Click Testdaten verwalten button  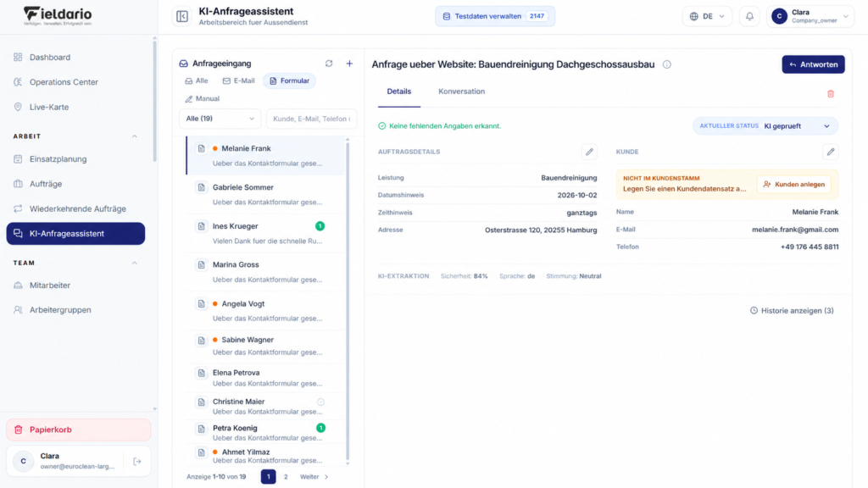[495, 17]
